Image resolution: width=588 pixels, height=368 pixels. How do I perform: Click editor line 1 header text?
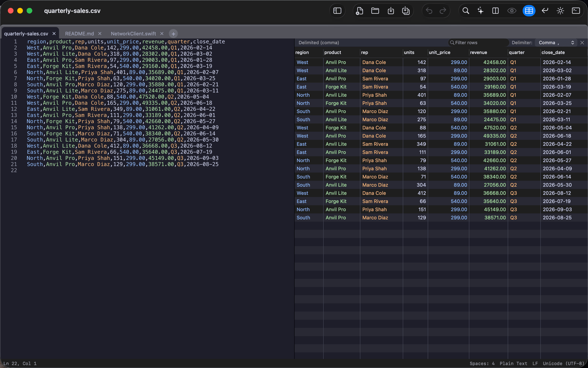coord(126,42)
